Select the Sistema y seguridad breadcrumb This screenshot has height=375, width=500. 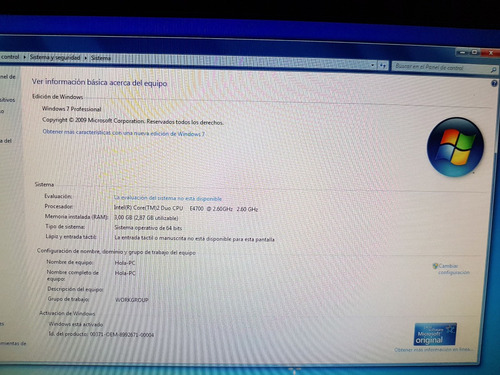[55, 57]
